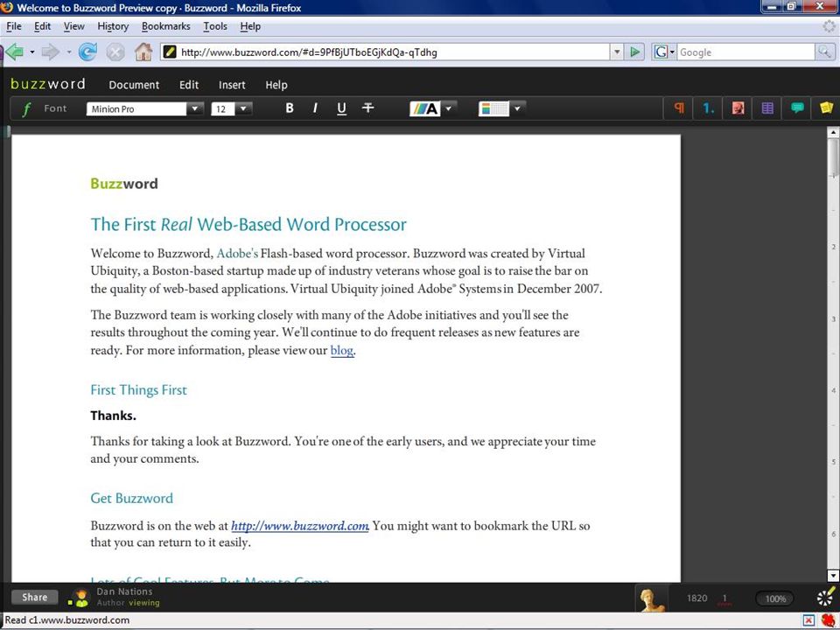Screen dimensions: 840x630
Task: Open the Firefox Edit menu
Action: [42, 26]
